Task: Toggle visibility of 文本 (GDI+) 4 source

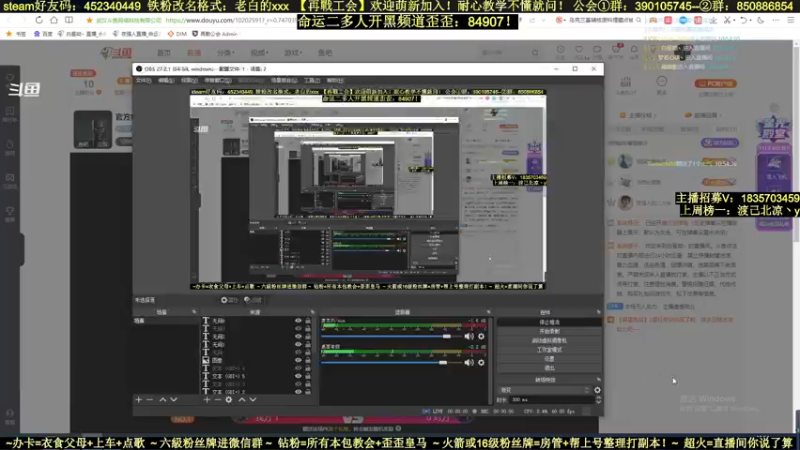Action: [x=298, y=368]
